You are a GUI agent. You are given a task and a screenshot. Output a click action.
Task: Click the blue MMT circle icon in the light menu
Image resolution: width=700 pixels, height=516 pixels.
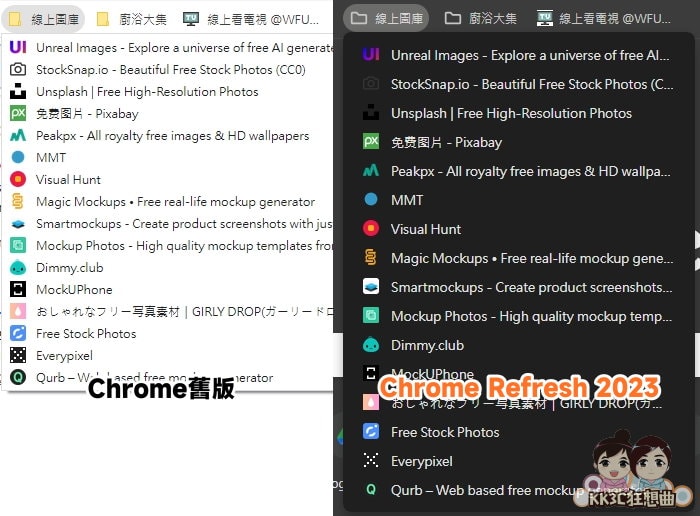point(18,157)
